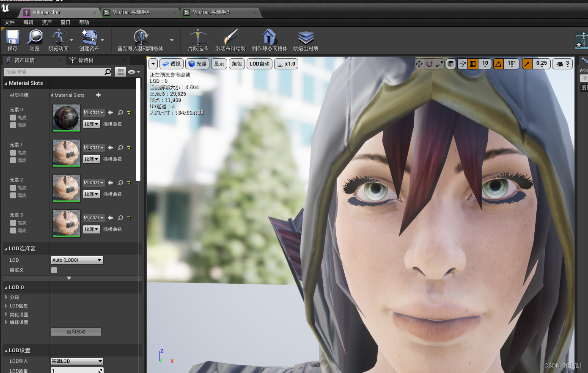Screen dimensions: 588x373
Task: Open the 编辑 menu
Action: coord(28,22)
